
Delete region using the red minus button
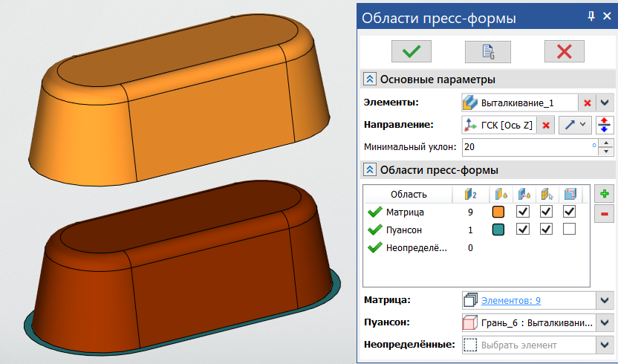(605, 214)
